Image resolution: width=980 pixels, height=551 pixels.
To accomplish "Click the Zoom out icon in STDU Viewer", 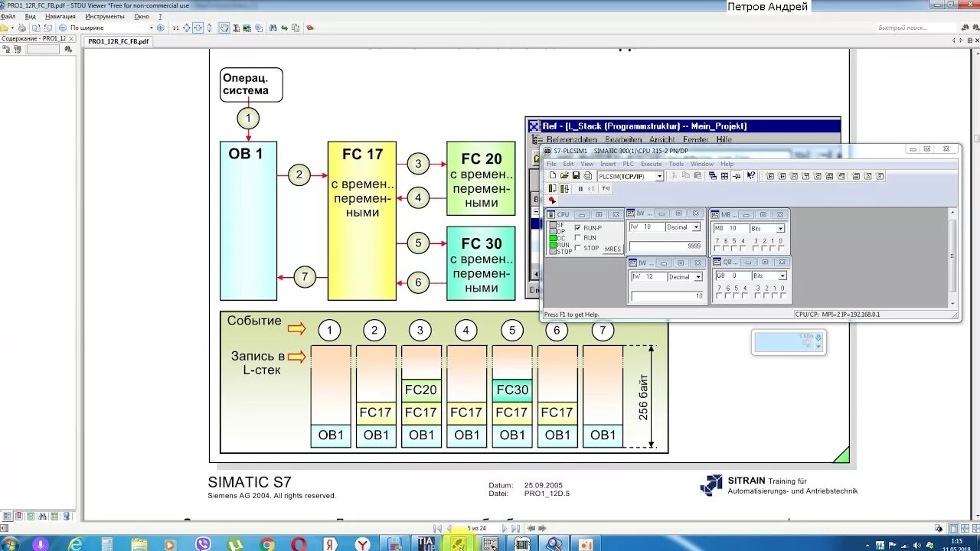I will (63, 28).
